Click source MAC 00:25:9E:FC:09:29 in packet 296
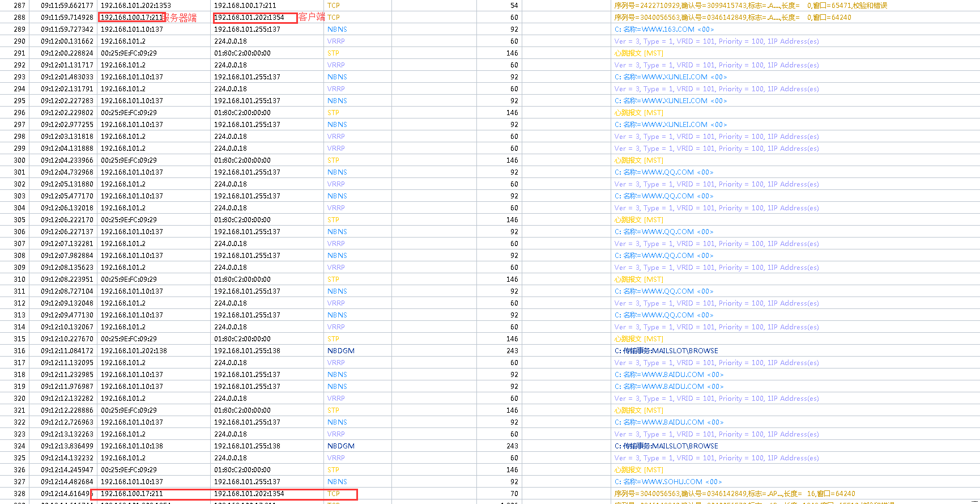 129,113
